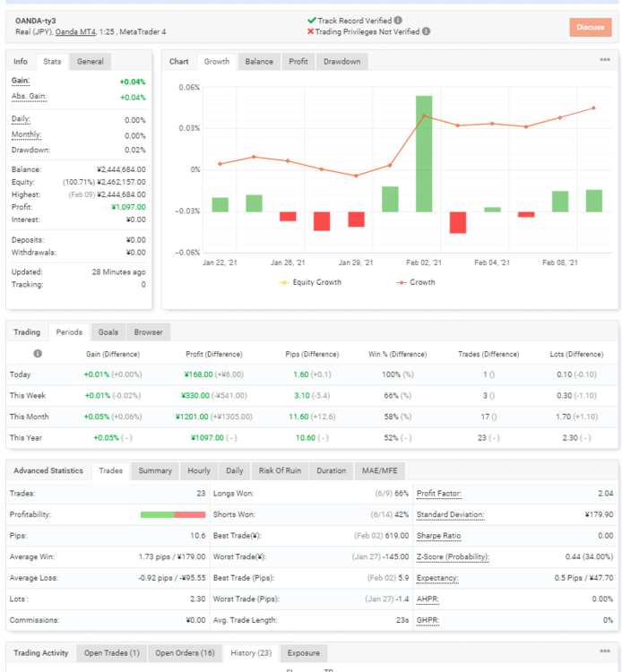Click the red Not Verified cross icon
622x672 pixels.
310,31
